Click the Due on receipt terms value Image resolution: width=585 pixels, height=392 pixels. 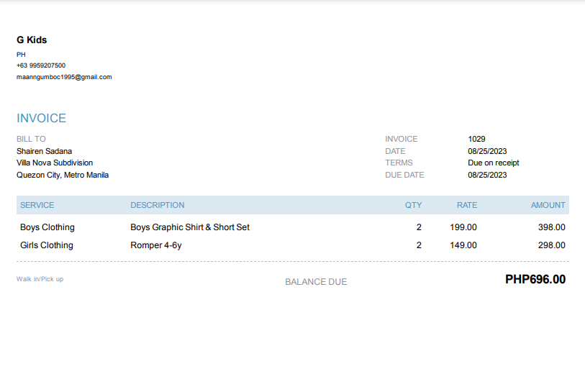(493, 163)
